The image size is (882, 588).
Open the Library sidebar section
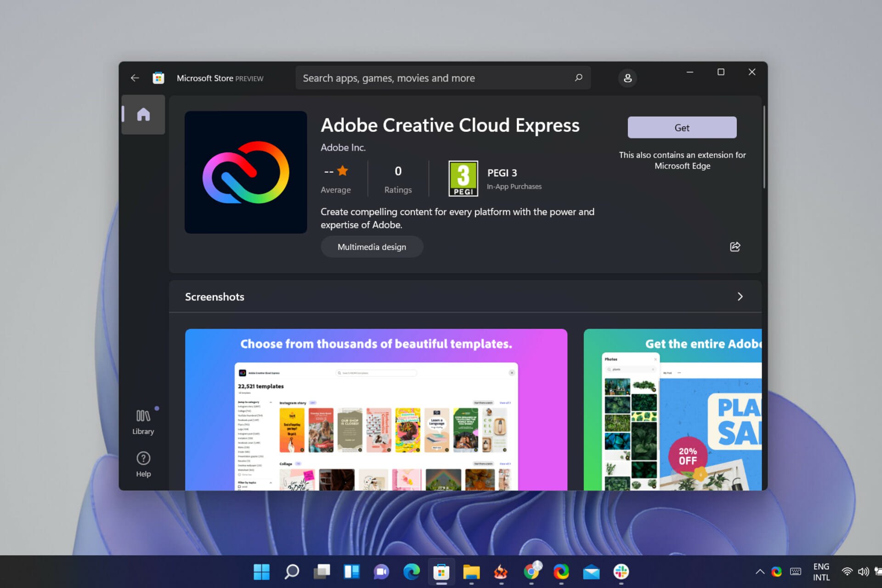coord(143,422)
